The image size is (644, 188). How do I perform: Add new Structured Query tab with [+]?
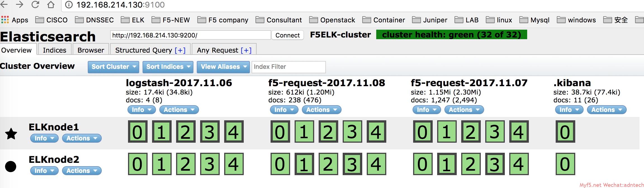(x=180, y=50)
